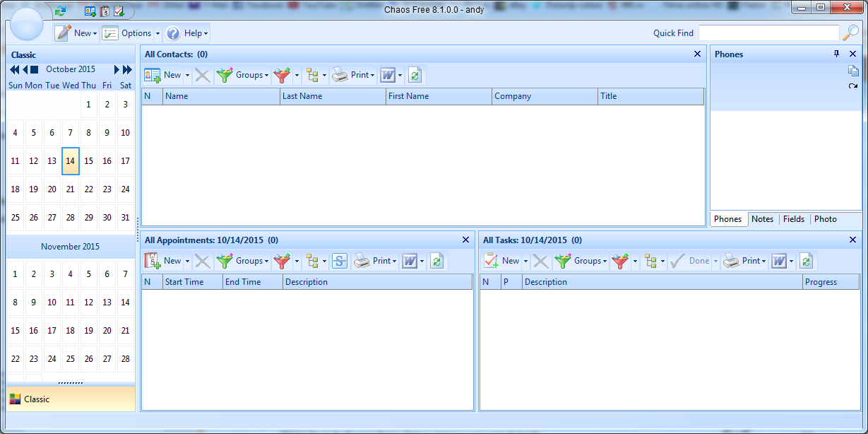Image resolution: width=868 pixels, height=434 pixels.
Task: Click the Word export icon in Tasks toolbar
Action: pyautogui.click(x=778, y=261)
